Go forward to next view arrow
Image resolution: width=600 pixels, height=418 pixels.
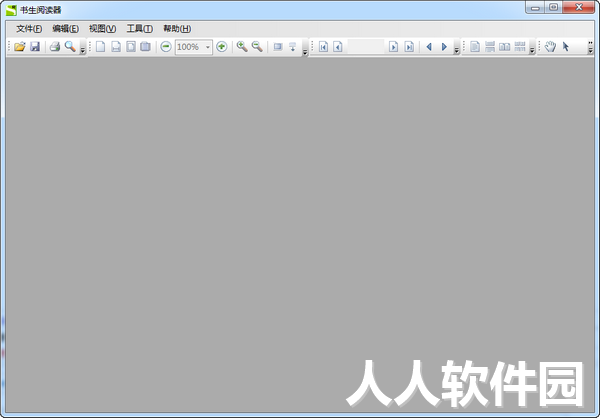(444, 47)
